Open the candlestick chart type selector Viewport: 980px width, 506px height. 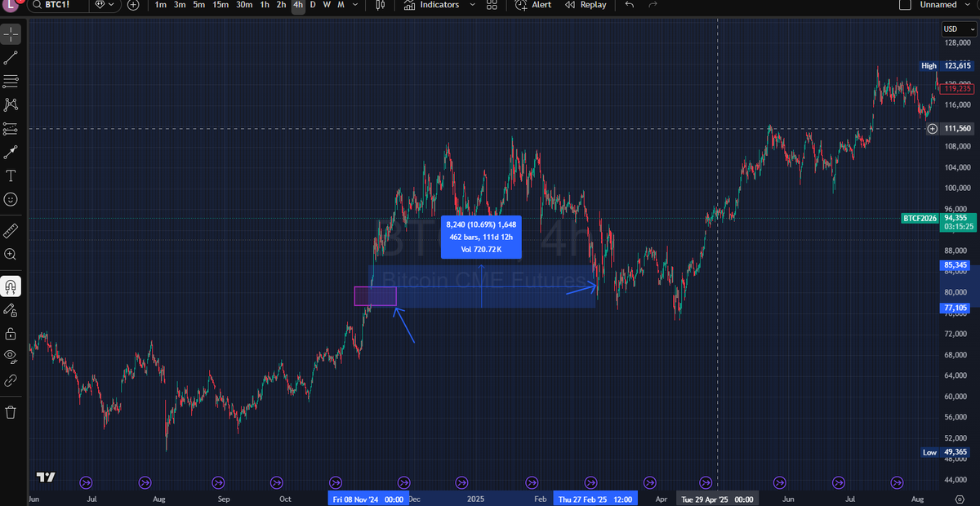tap(381, 5)
